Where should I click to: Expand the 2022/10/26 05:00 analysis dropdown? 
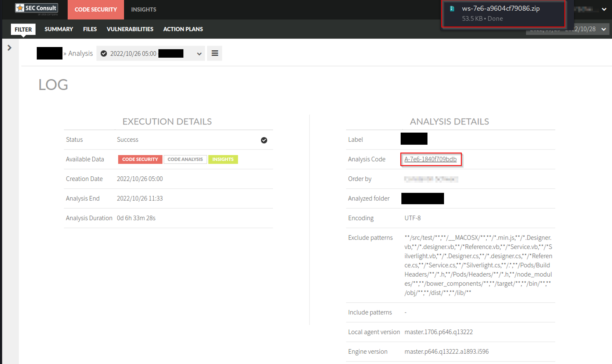click(199, 54)
